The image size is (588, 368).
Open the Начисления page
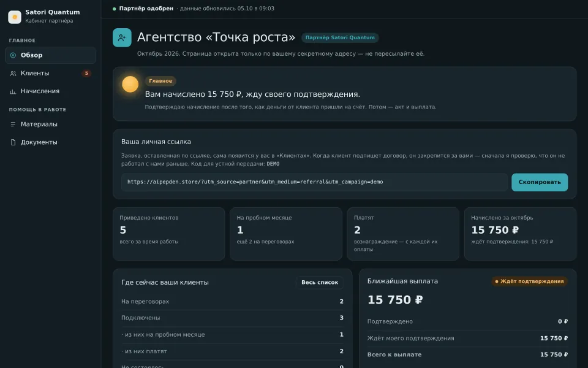coord(51,91)
